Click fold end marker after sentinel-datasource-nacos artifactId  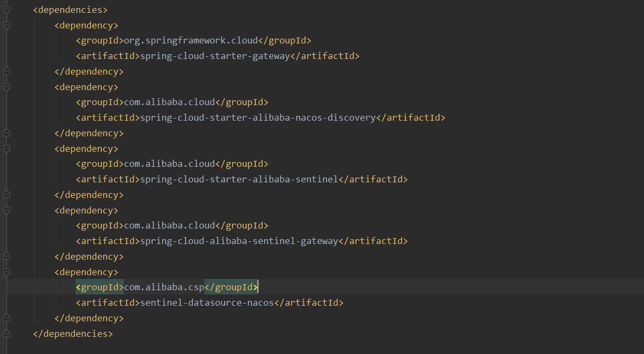6,318
